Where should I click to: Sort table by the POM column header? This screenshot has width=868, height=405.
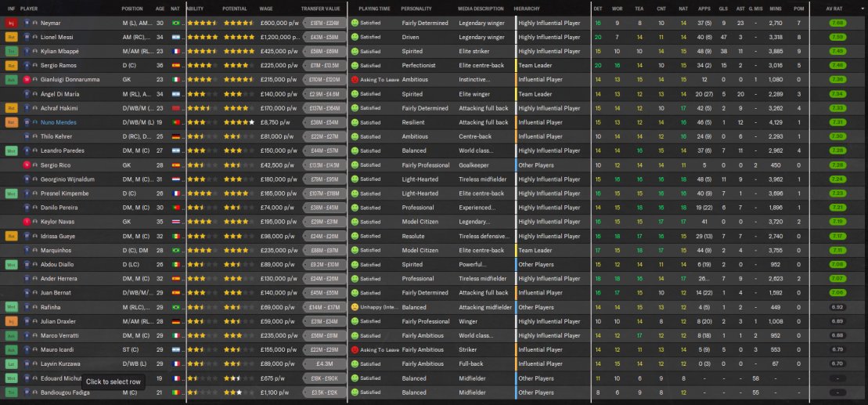tap(799, 9)
